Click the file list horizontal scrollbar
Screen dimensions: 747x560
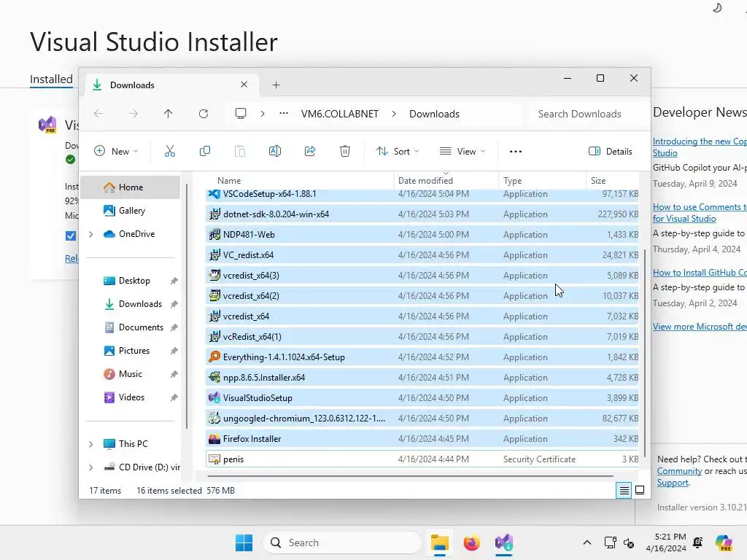411,475
